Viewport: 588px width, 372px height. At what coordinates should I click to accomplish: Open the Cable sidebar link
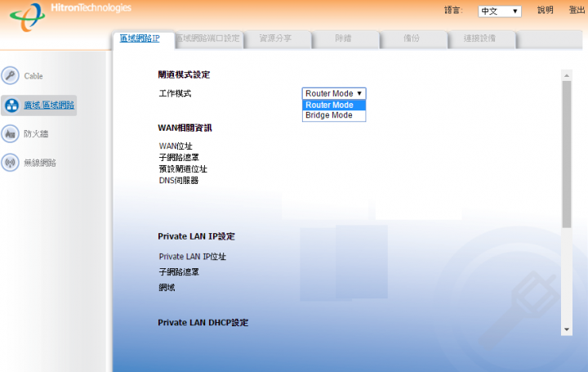click(33, 76)
